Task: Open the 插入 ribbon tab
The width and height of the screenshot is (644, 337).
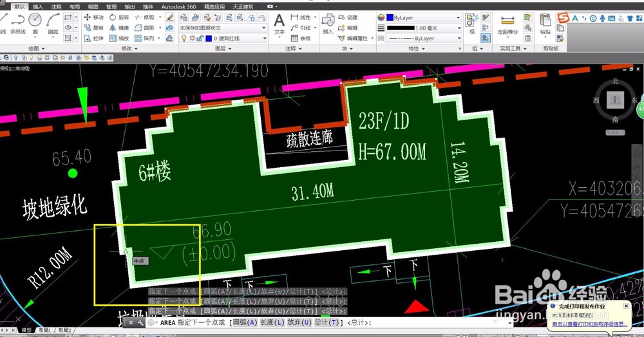Action: 38,6
